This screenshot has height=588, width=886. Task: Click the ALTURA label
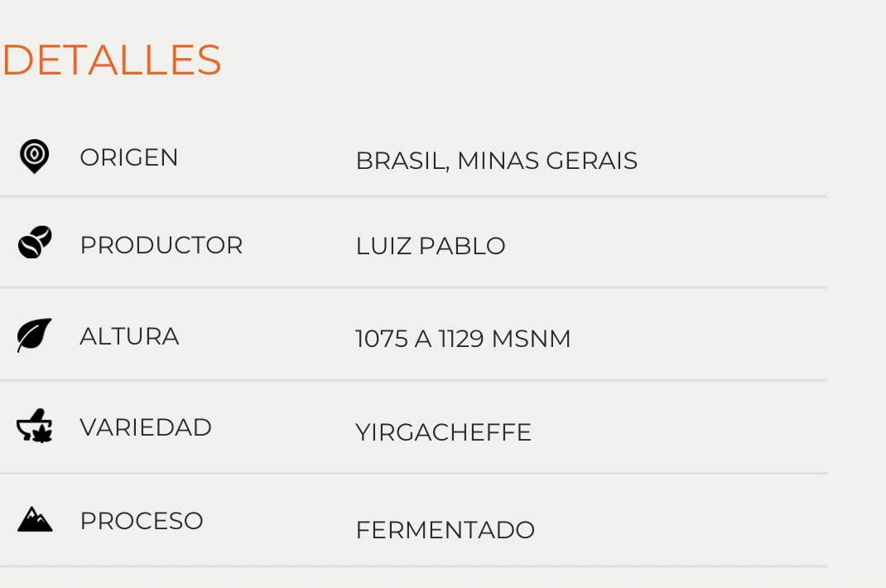pyautogui.click(x=129, y=336)
